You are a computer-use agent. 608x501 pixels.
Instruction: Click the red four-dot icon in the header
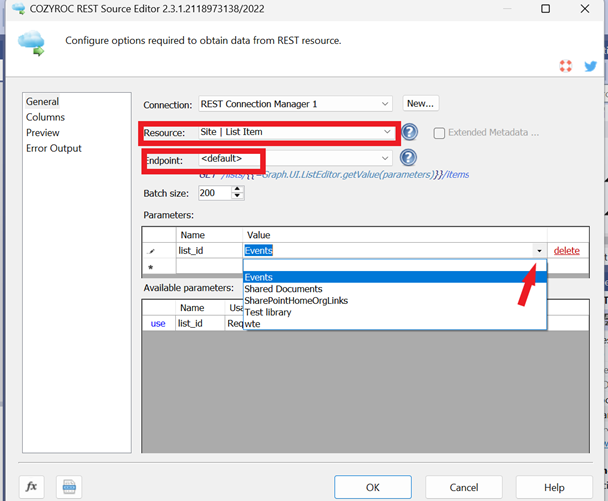point(565,66)
